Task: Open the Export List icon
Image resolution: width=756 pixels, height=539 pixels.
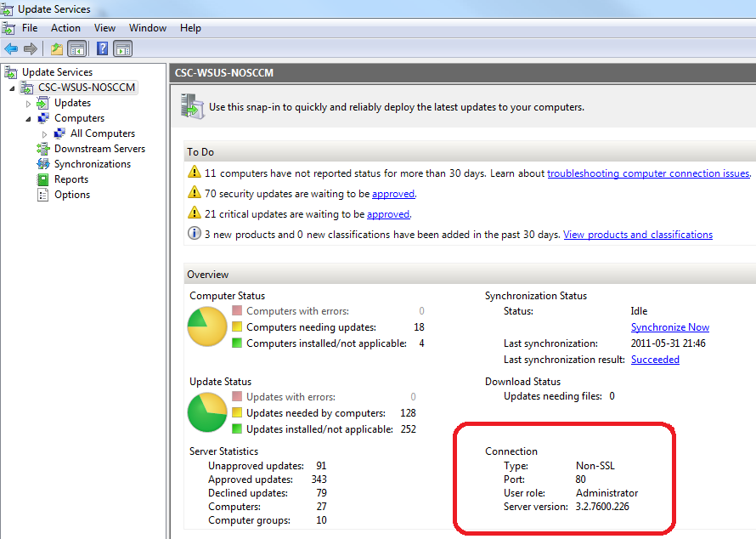Action: pos(56,48)
